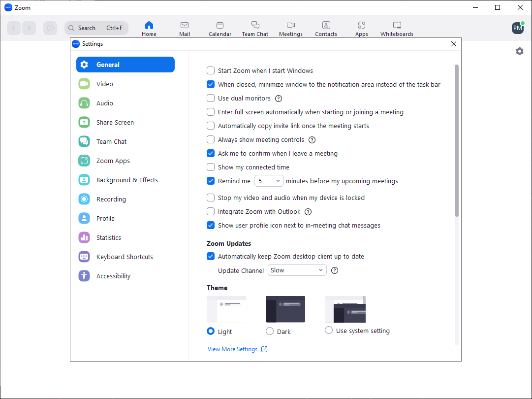Viewport: 532px width, 399px height.
Task: Click the forward navigation arrow
Action: coord(29,28)
